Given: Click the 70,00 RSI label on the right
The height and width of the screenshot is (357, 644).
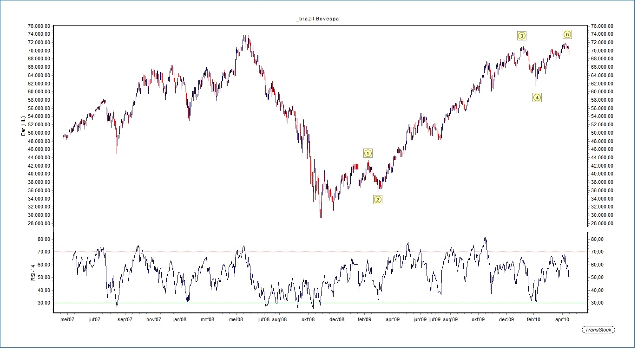Looking at the screenshot, I should point(597,252).
